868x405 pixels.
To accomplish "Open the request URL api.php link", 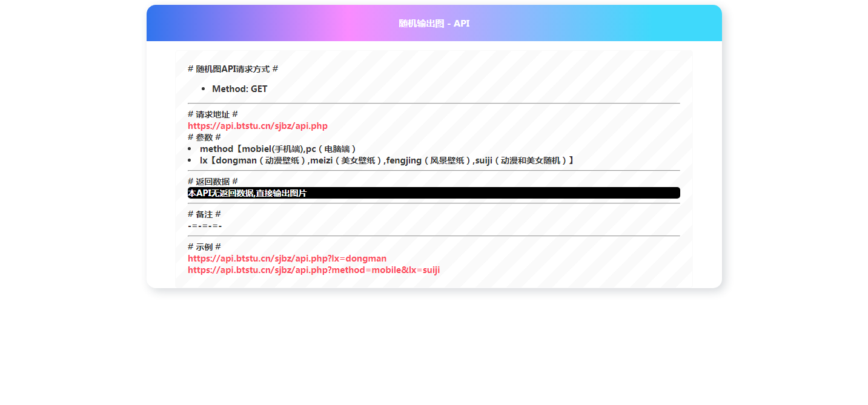I will pos(257,126).
